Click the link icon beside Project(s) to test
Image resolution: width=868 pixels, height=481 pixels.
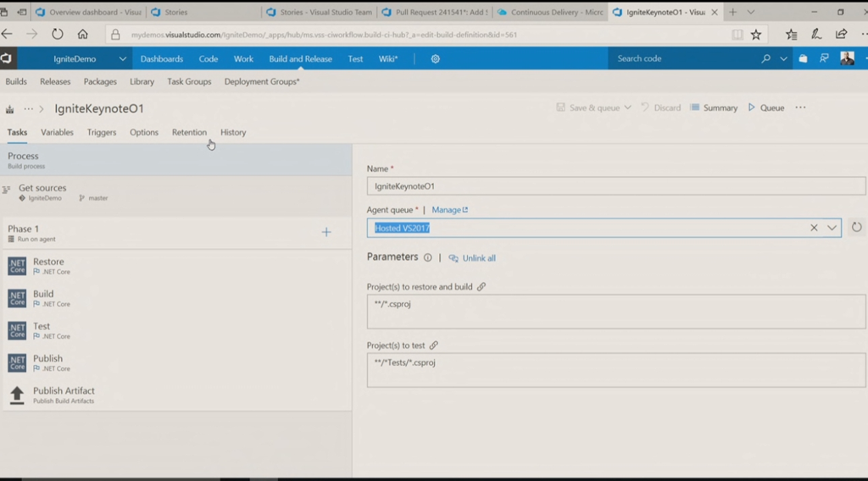pyautogui.click(x=434, y=346)
